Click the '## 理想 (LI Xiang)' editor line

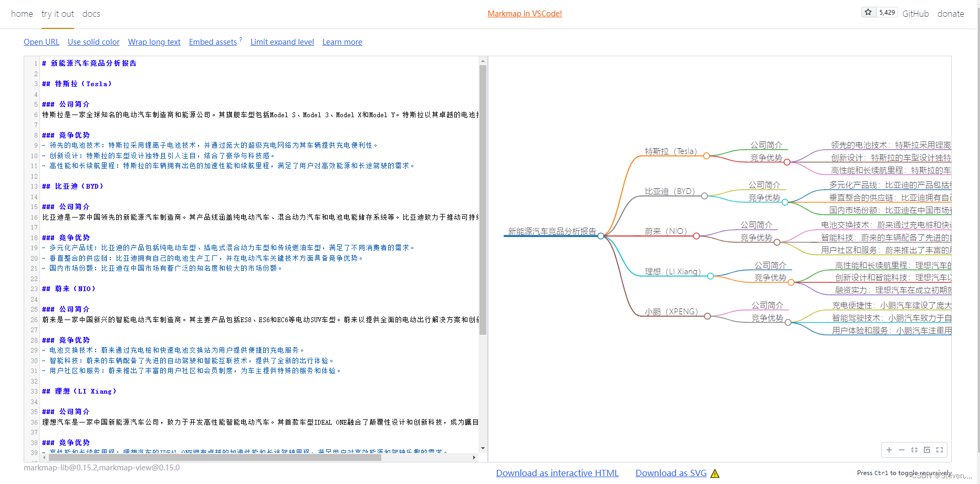79,391
